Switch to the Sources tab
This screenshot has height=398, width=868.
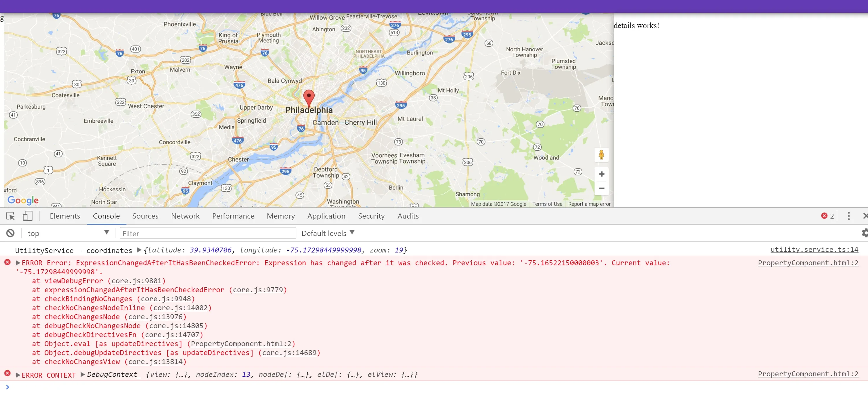tap(145, 216)
